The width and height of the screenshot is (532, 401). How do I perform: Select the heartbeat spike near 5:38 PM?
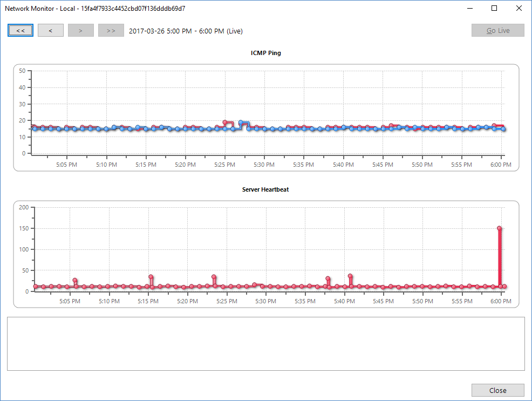pyautogui.click(x=328, y=278)
